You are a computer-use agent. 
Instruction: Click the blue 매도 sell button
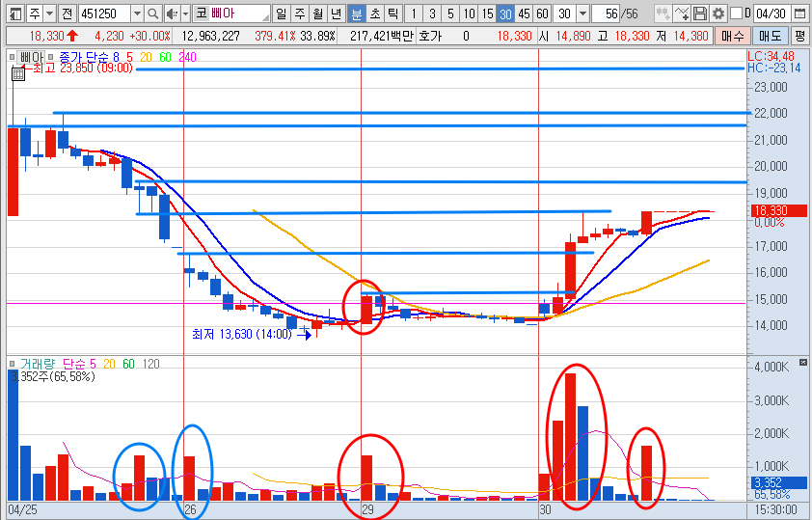click(771, 36)
